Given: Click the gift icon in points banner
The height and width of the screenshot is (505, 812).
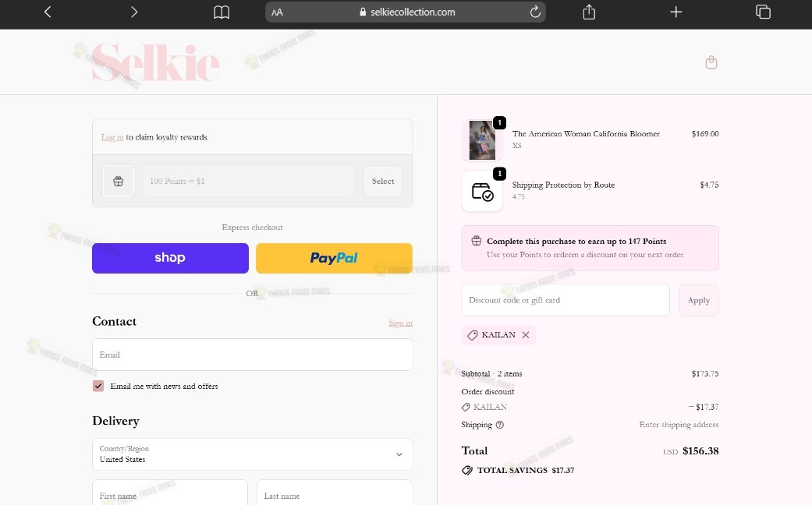Looking at the screenshot, I should 477,241.
